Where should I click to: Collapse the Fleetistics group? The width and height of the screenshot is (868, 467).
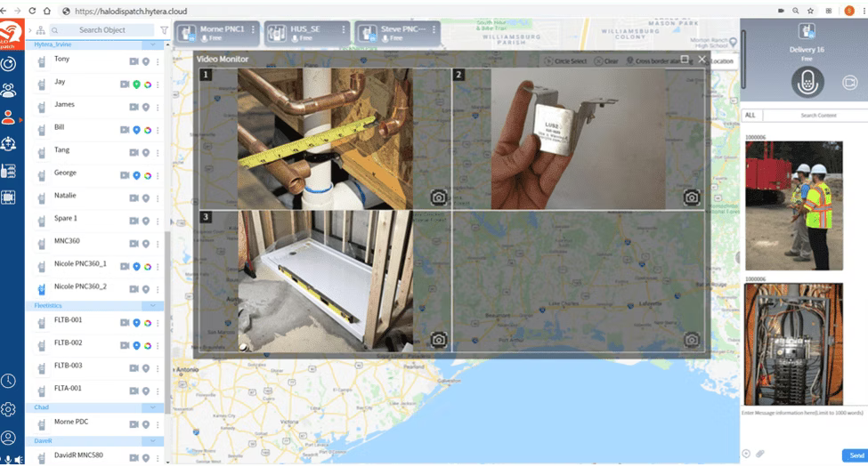pos(153,305)
